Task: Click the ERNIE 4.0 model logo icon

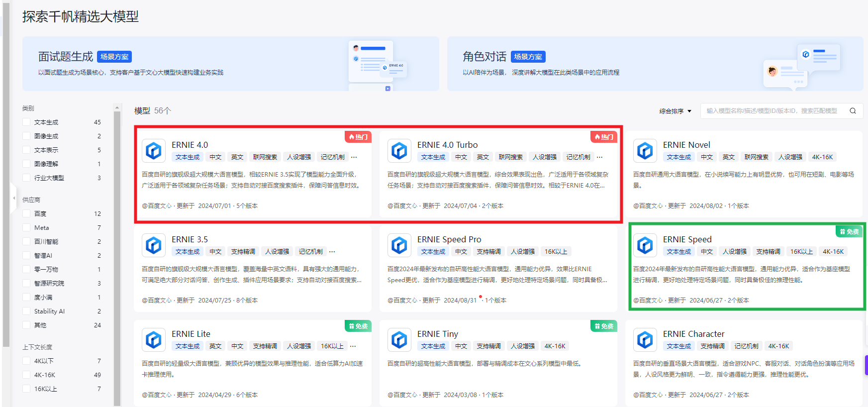Action: (x=153, y=150)
